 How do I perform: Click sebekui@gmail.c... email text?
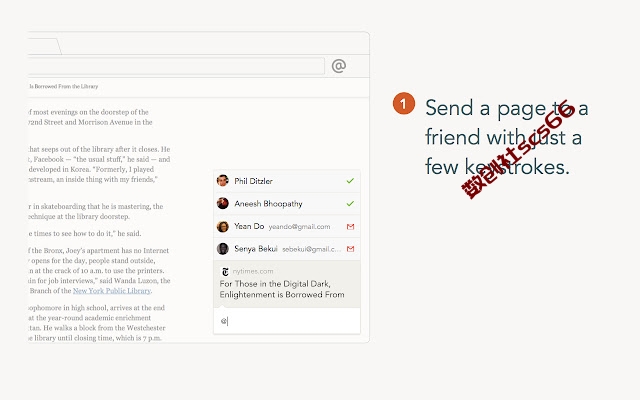(x=311, y=249)
